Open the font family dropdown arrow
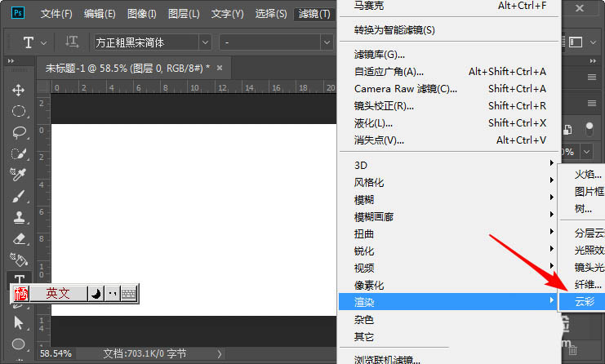This screenshot has height=364, width=605. click(205, 42)
